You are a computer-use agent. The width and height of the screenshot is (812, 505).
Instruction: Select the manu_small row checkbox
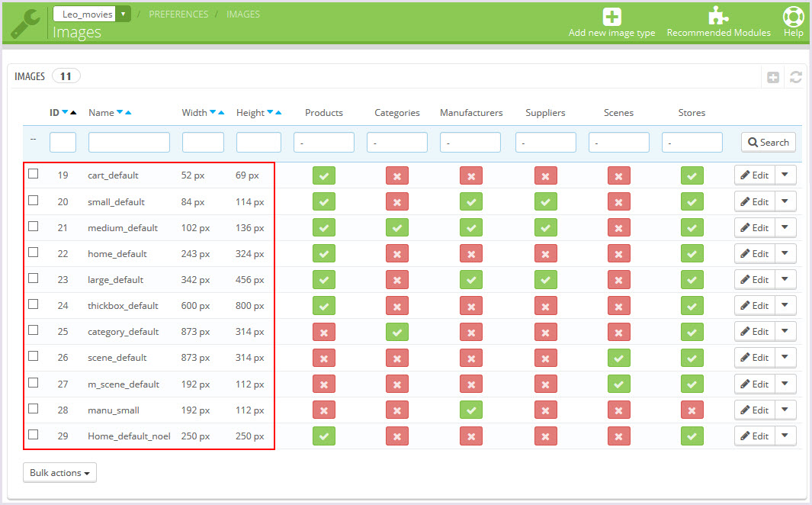[33, 409]
